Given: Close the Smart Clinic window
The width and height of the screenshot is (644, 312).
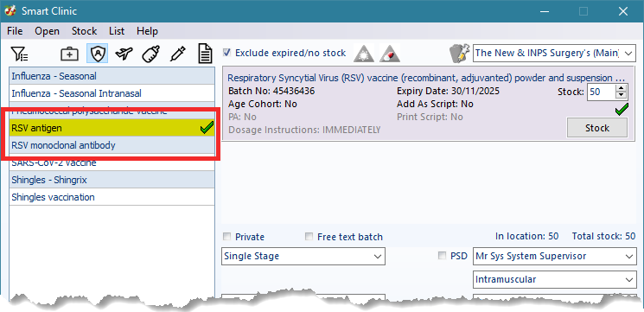Looking at the screenshot, I should [622, 11].
